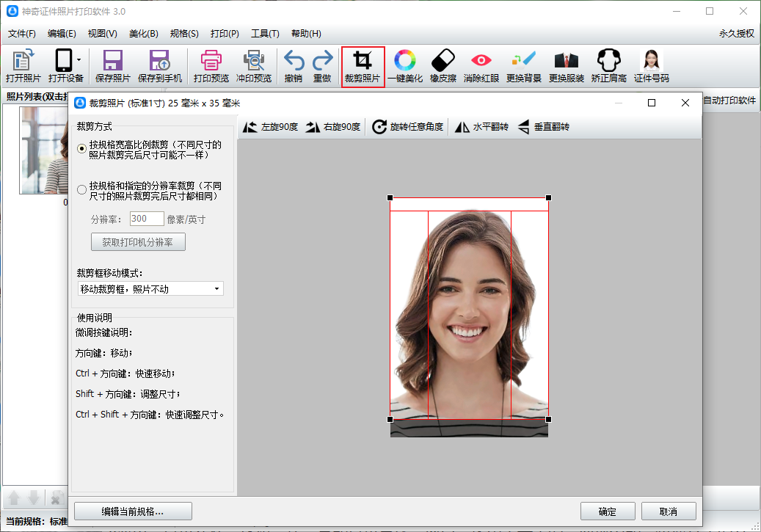Open the 更换背景 background tool
The height and width of the screenshot is (532, 761).
pyautogui.click(x=524, y=66)
